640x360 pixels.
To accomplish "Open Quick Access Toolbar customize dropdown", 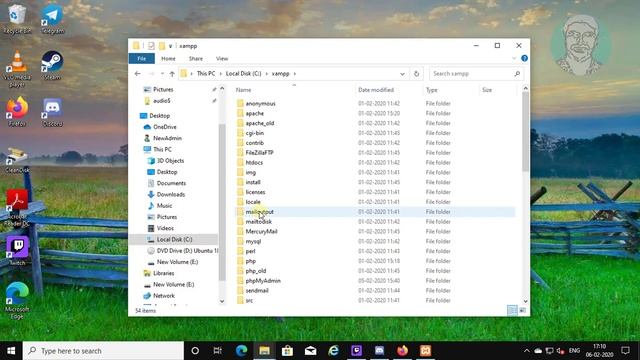I will click(x=170, y=46).
